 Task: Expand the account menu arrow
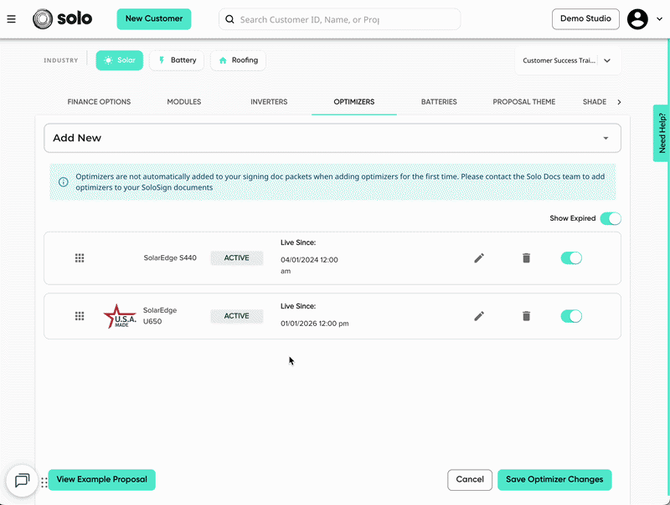[x=659, y=19]
